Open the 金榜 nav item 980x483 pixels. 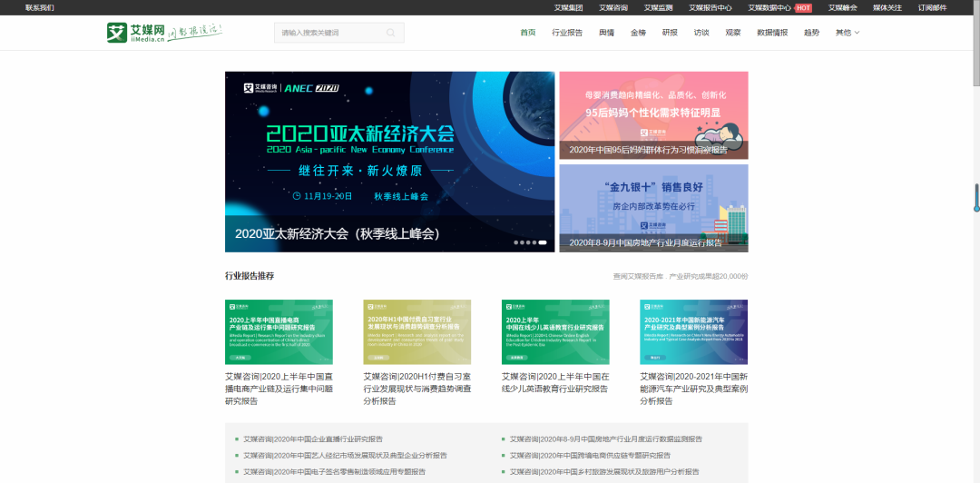click(638, 33)
